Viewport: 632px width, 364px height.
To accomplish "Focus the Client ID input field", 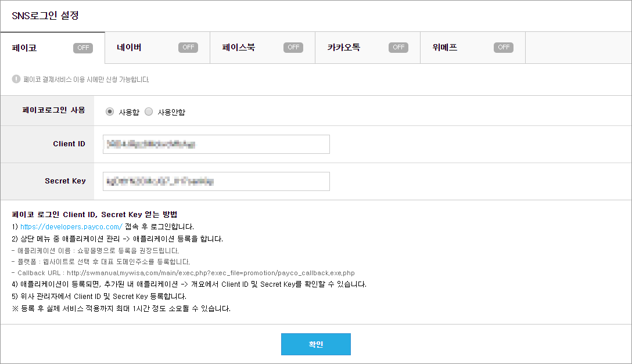I will click(x=216, y=144).
